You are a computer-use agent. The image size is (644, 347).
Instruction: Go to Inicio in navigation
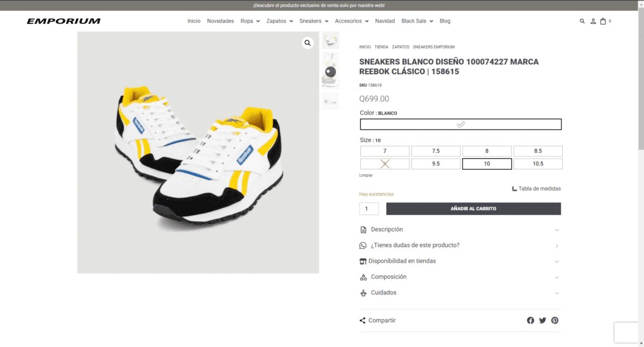[x=194, y=21]
